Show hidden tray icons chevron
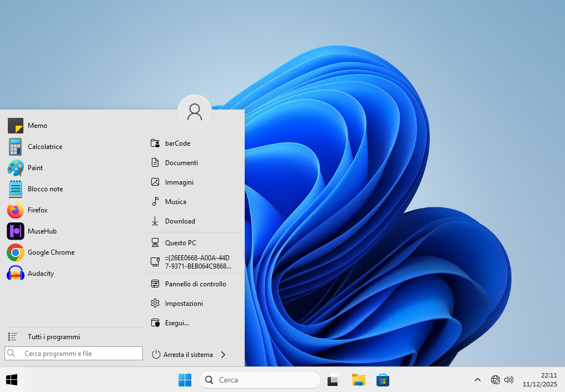This screenshot has height=392, width=565. (478, 380)
